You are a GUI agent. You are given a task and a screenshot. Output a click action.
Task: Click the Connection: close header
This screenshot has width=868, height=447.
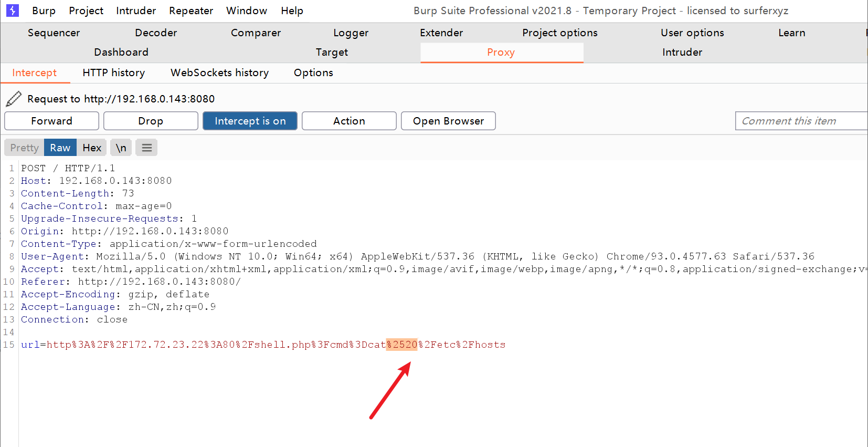[74, 319]
